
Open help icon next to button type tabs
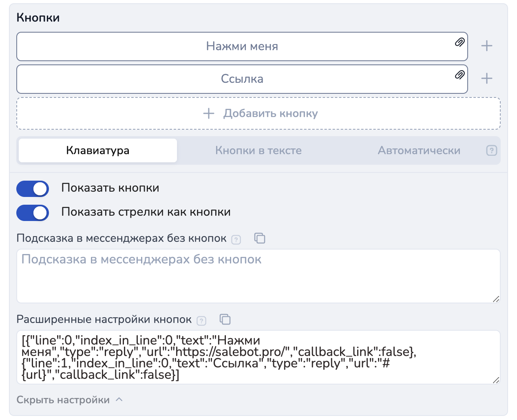tap(491, 150)
